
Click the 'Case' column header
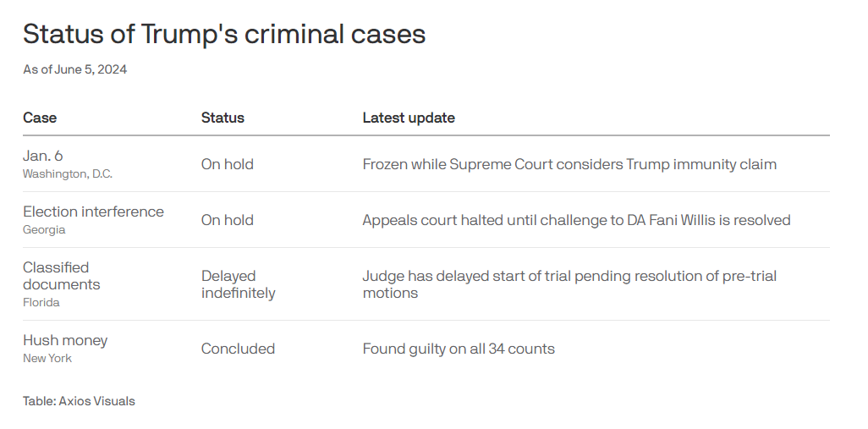(x=39, y=118)
